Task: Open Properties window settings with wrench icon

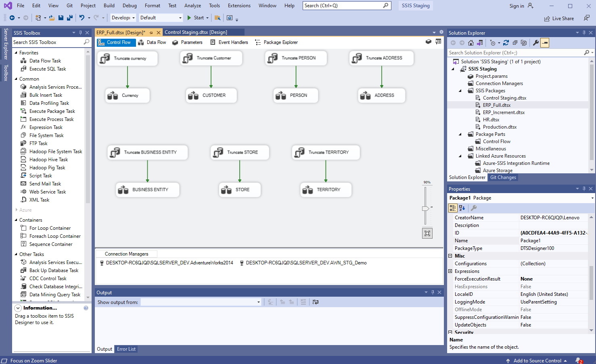Action: pos(473,208)
